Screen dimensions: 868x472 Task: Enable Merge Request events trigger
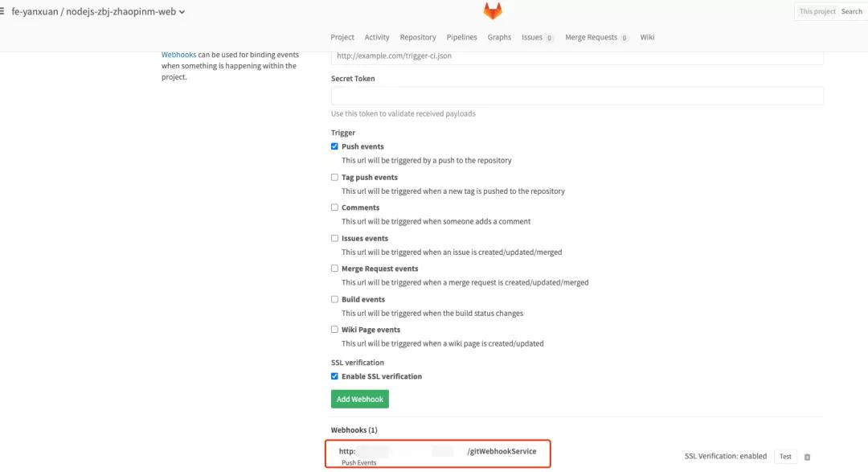[x=334, y=268]
